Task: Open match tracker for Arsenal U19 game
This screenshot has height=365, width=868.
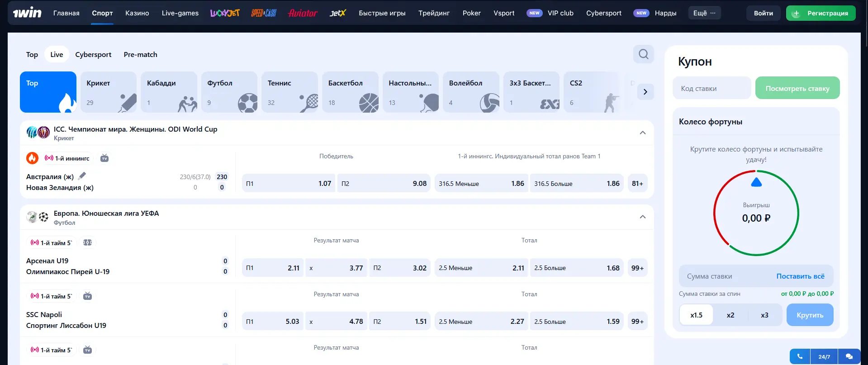Action: pyautogui.click(x=88, y=243)
